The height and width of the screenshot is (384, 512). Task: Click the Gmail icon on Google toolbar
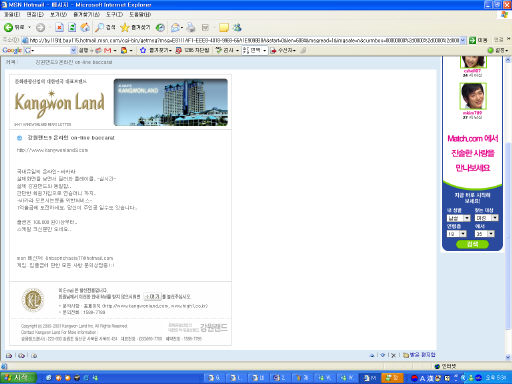[107, 50]
